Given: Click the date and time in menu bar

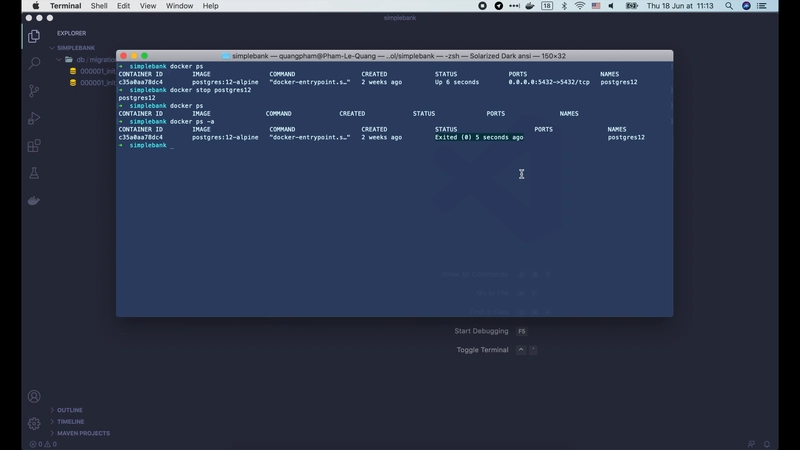Looking at the screenshot, I should point(680,6).
